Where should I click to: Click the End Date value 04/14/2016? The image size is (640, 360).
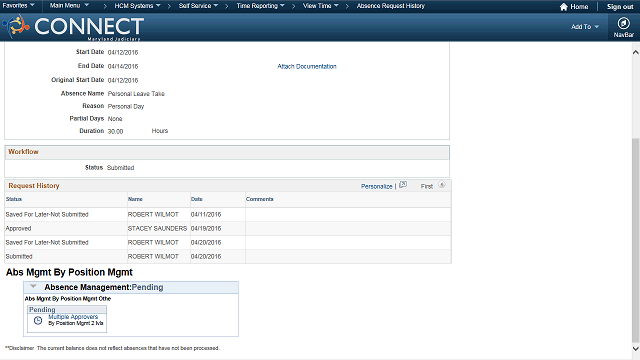[123, 66]
